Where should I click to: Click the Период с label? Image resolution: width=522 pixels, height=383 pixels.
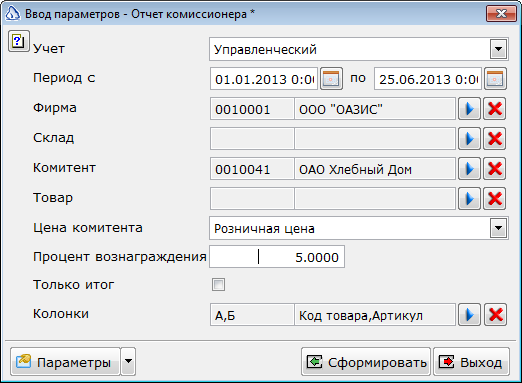pyautogui.click(x=64, y=78)
